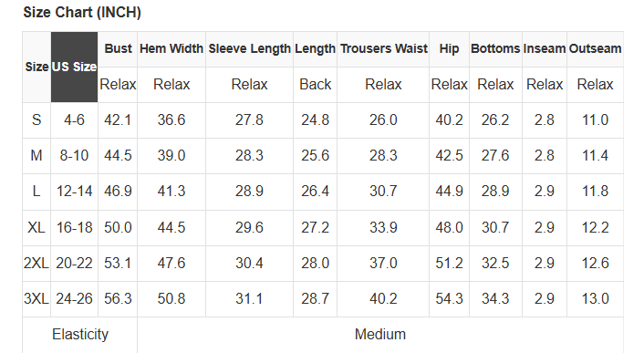Select the Size Chart (INCH) title
644x353 pixels.
point(82,13)
